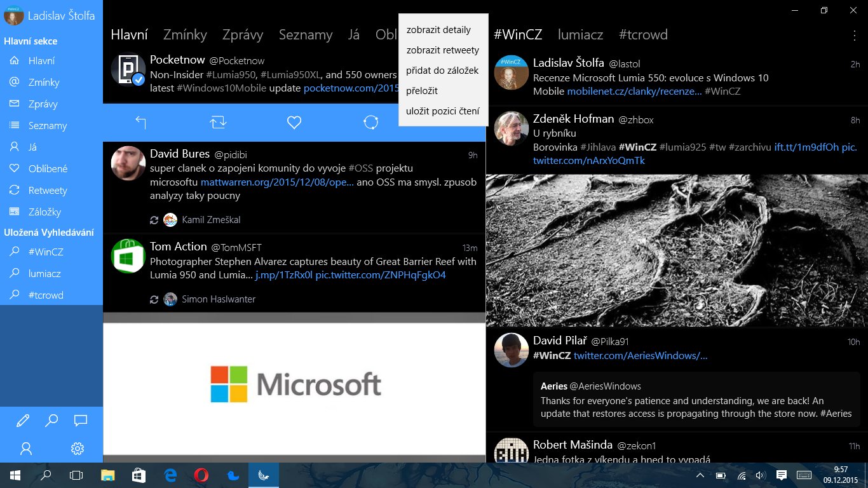Switch to the Hlavní tab
This screenshot has height=488, width=868.
coord(129,35)
